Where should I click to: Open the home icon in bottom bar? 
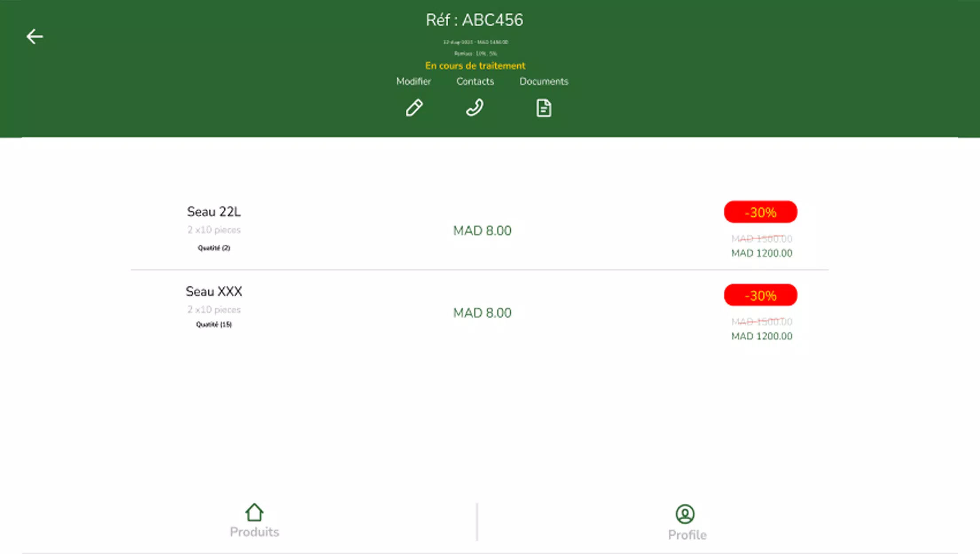point(254,512)
